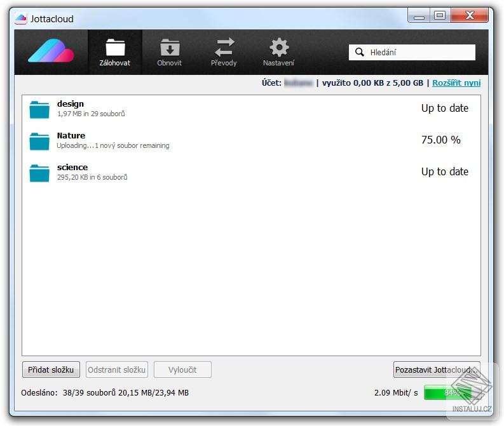Click the Nature folder name
The image size is (504, 426).
click(x=71, y=135)
